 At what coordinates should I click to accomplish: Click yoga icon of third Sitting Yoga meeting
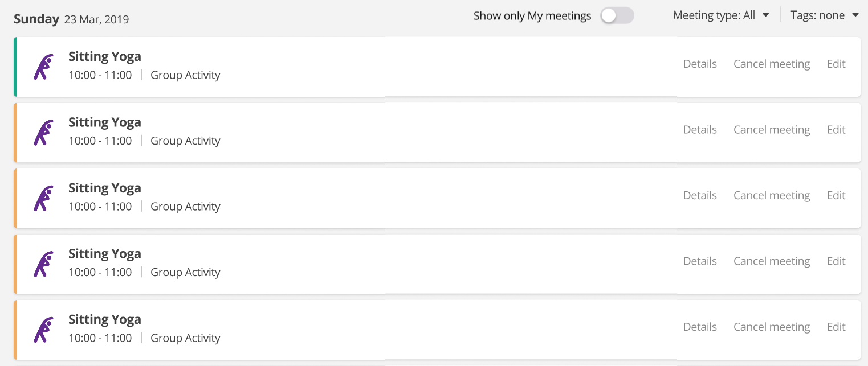(x=43, y=198)
